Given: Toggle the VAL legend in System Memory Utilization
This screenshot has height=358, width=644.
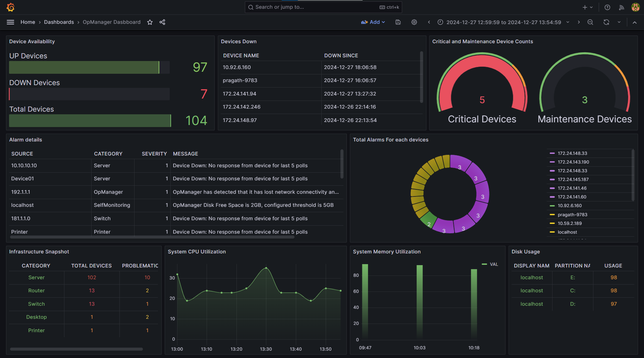Looking at the screenshot, I should [493, 264].
